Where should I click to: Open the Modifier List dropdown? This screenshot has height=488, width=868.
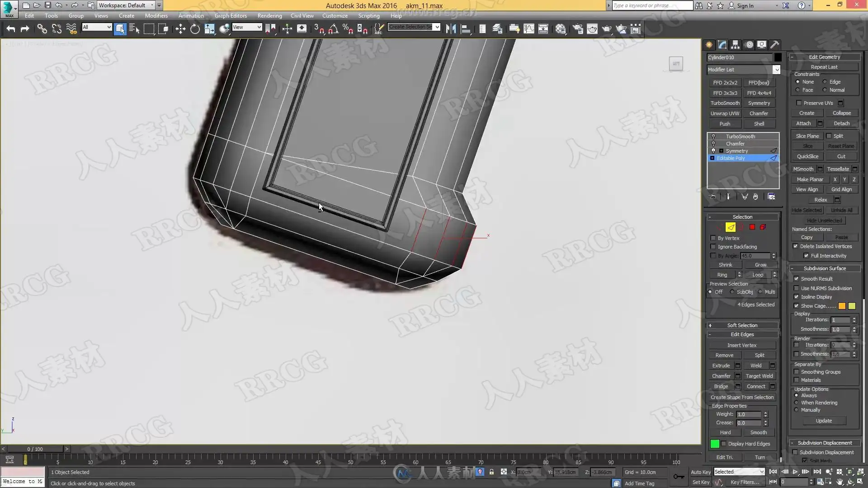tap(776, 70)
